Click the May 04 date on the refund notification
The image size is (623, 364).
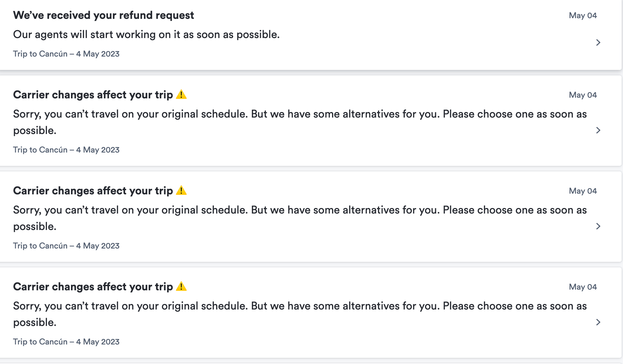point(583,15)
